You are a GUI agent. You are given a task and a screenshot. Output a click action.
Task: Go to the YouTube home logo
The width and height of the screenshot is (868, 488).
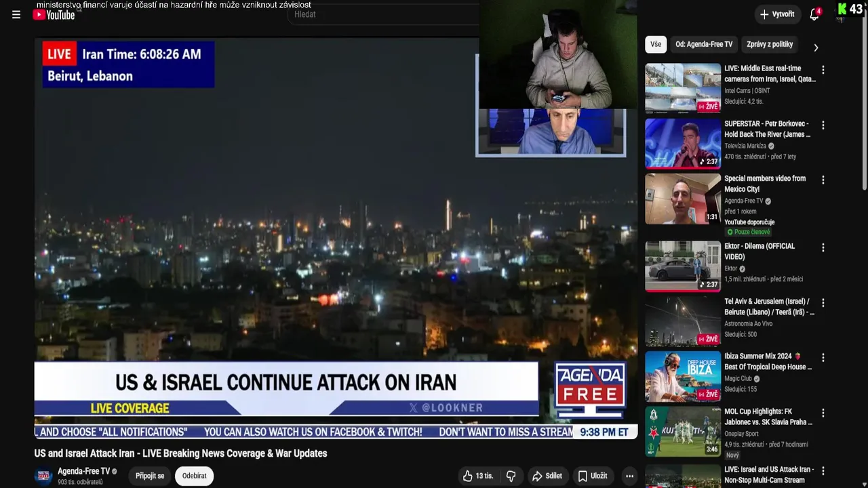coord(54,14)
